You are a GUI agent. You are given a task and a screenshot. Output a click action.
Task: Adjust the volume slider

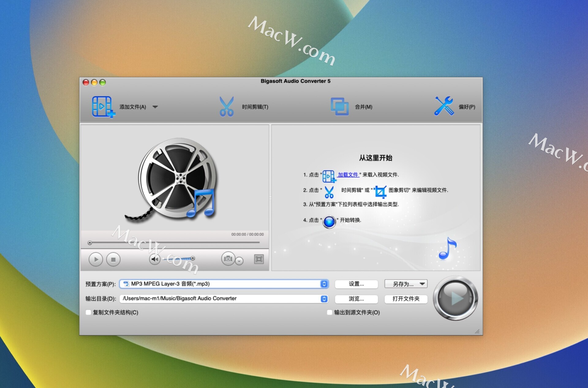179,259
